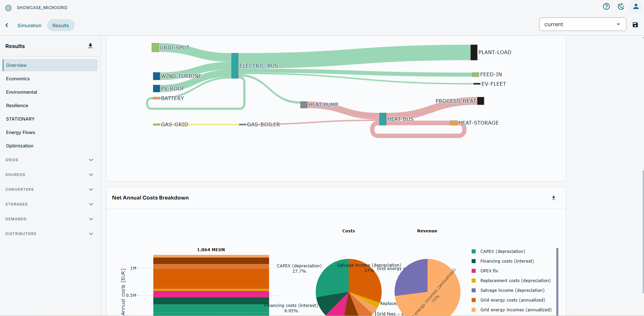The height and width of the screenshot is (316, 644).
Task: Expand the GRIDS section
Action: click(50, 160)
